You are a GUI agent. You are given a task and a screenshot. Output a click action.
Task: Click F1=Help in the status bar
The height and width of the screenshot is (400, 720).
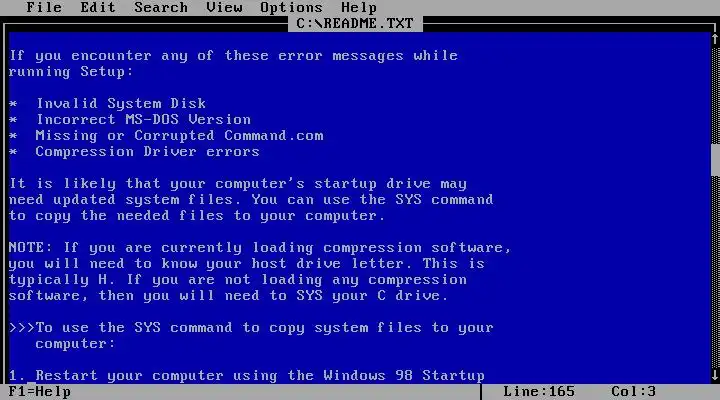click(x=39, y=392)
